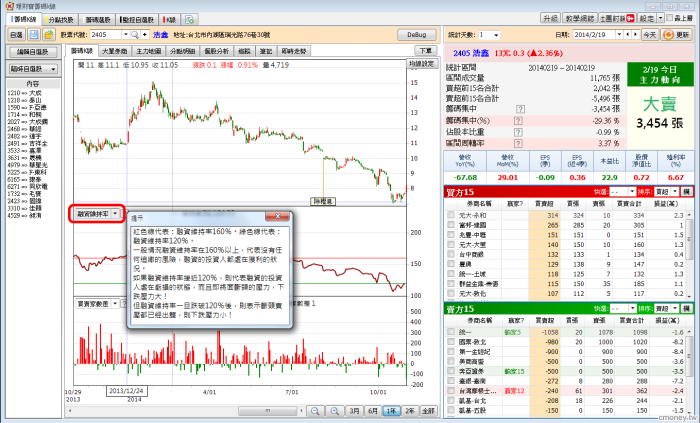The height and width of the screenshot is (423, 700).
Task: Check the 美商高盛 seller row checkbox
Action: pyautogui.click(x=451, y=361)
